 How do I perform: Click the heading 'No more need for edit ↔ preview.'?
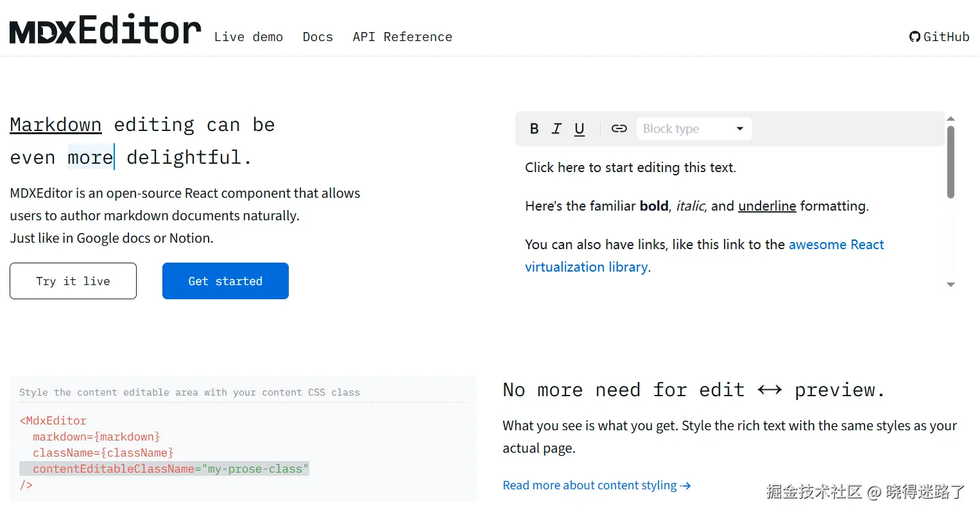coord(694,390)
